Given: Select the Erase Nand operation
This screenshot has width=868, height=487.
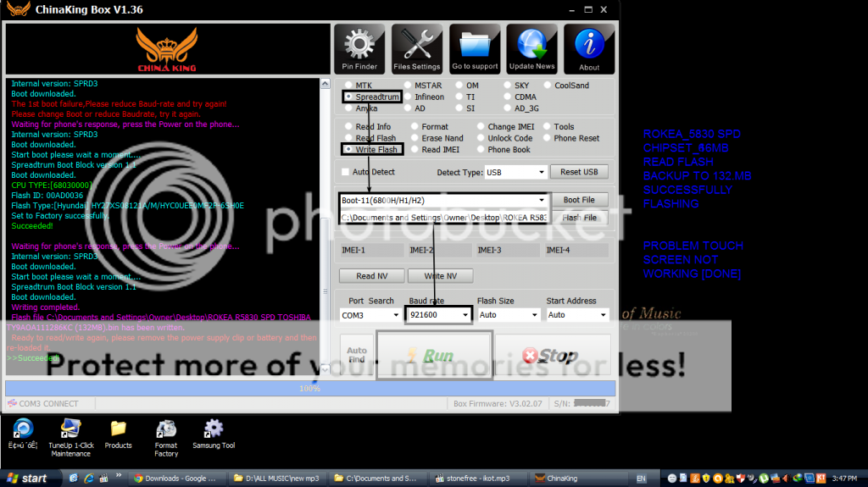Looking at the screenshot, I should (x=415, y=138).
